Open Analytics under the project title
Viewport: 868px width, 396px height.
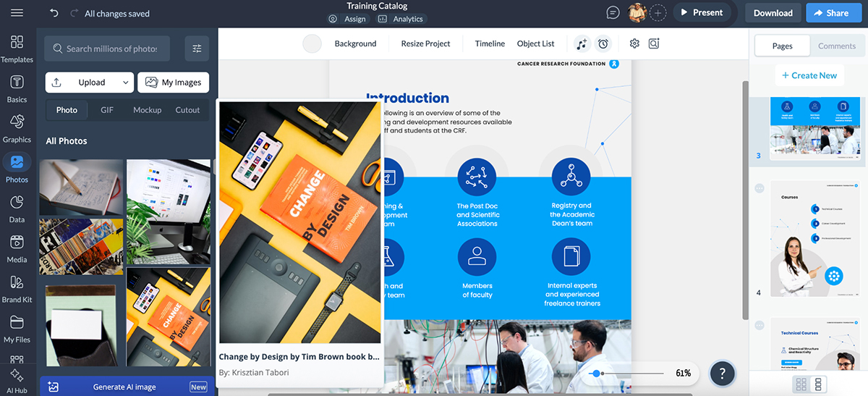tap(401, 19)
